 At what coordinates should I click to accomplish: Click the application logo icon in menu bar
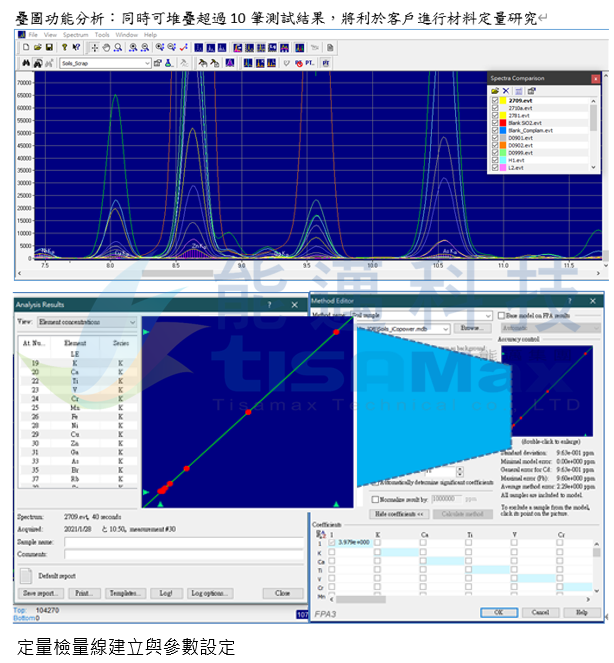[22, 35]
